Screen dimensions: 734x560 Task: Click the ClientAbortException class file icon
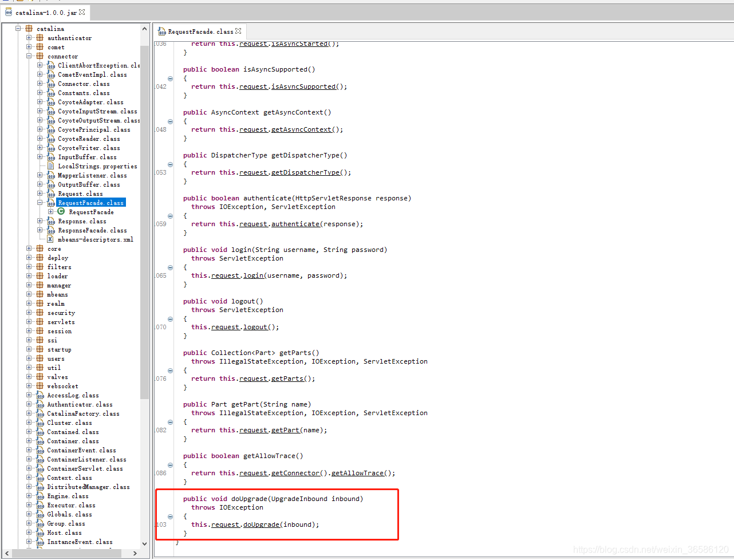(x=51, y=65)
